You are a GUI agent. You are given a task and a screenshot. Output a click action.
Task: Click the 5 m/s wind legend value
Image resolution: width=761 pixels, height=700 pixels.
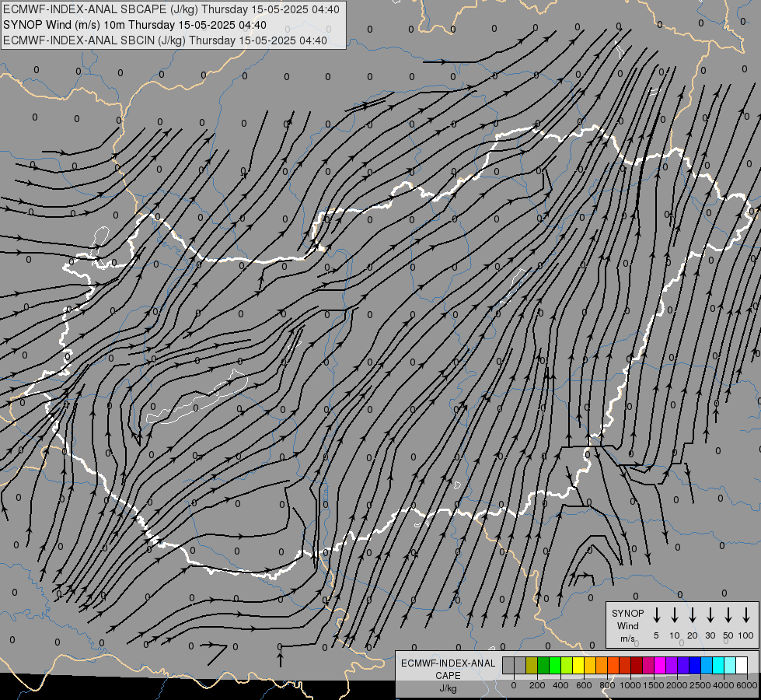tap(656, 635)
